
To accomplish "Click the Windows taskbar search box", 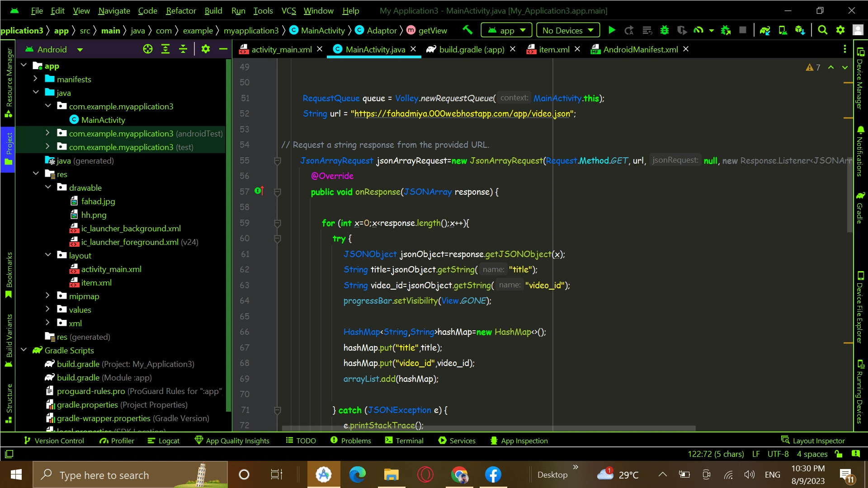I will (130, 475).
